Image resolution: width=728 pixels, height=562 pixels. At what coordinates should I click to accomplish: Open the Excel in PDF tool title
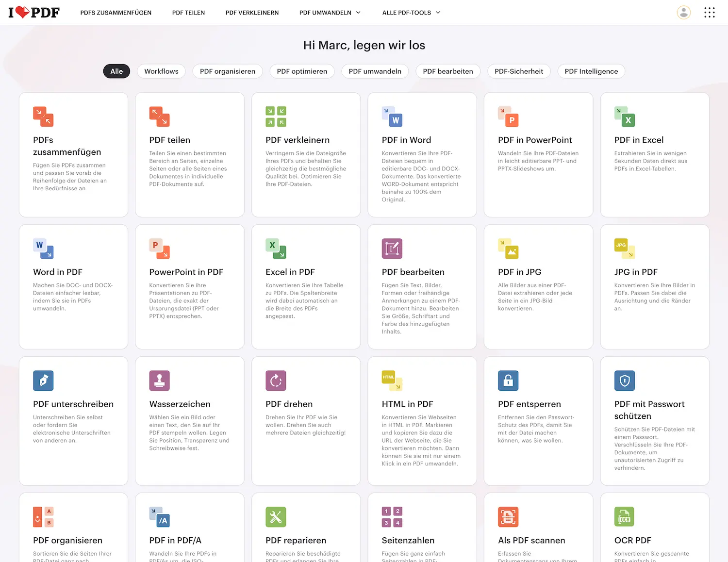point(290,272)
